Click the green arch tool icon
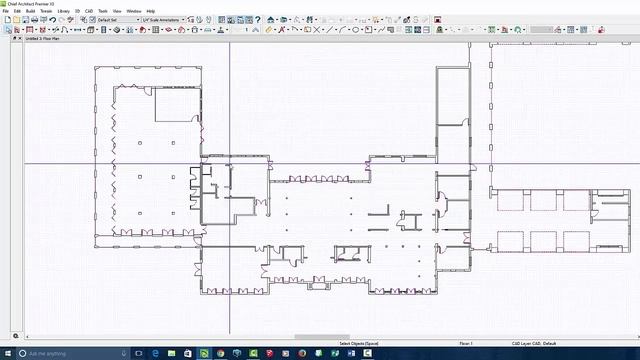640x360 pixels. click(518, 30)
